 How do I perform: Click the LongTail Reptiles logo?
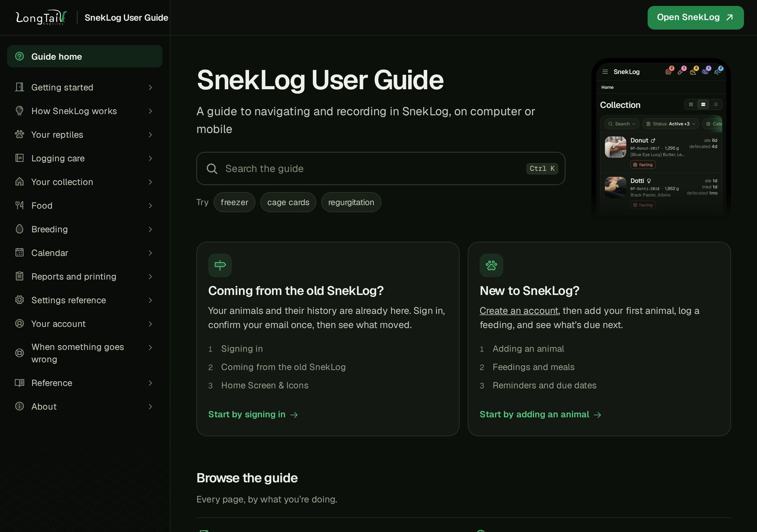point(41,17)
